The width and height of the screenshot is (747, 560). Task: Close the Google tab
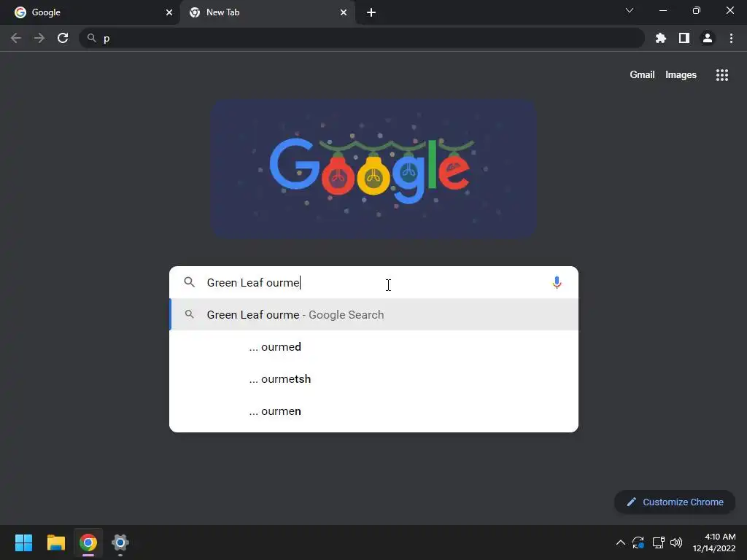click(169, 12)
